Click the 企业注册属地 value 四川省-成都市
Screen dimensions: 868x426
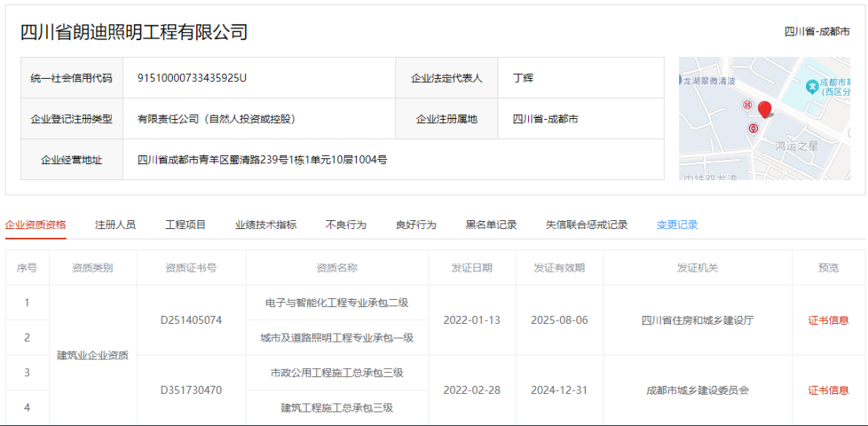click(x=546, y=118)
